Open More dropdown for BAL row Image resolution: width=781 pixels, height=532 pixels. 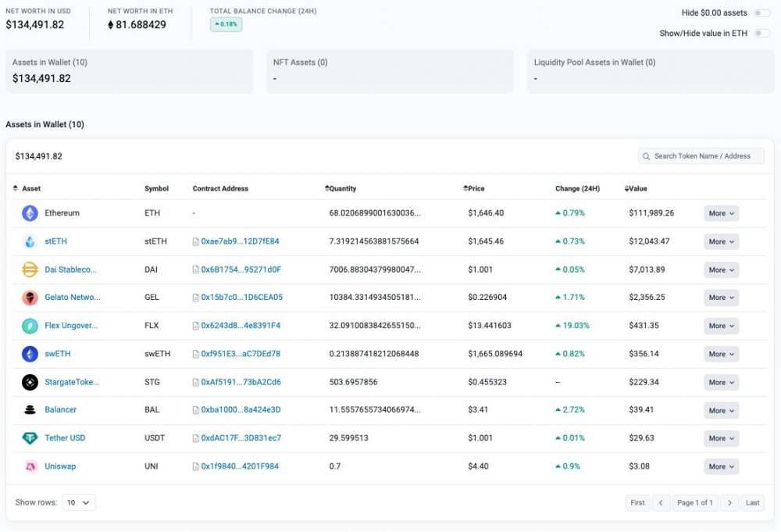pyautogui.click(x=721, y=410)
